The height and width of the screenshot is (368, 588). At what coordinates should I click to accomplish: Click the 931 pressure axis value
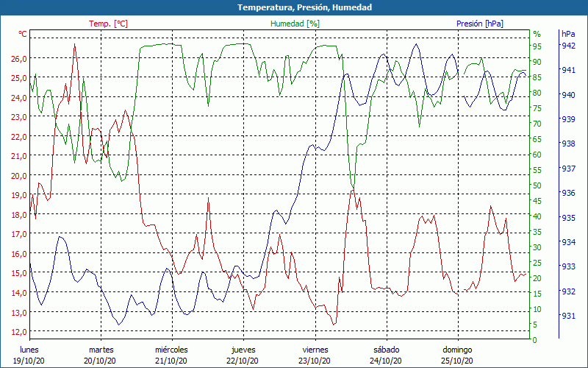568,316
